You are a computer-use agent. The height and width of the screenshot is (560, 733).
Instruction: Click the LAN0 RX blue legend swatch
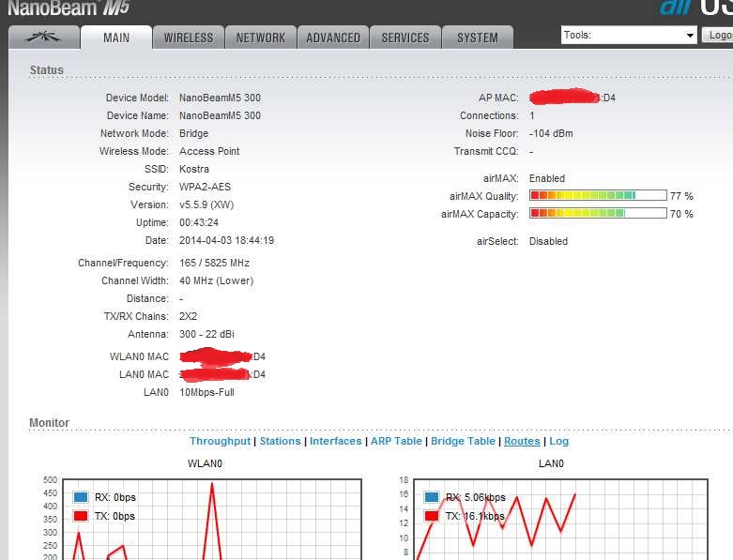tap(432, 497)
